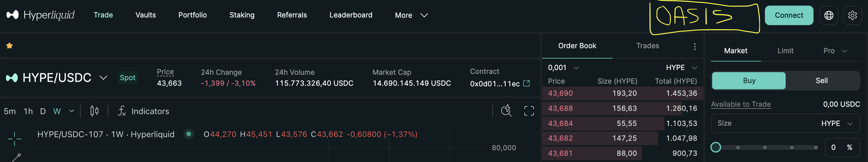Switch to the Trades tab
This screenshot has width=868, height=162.
coord(647,46)
